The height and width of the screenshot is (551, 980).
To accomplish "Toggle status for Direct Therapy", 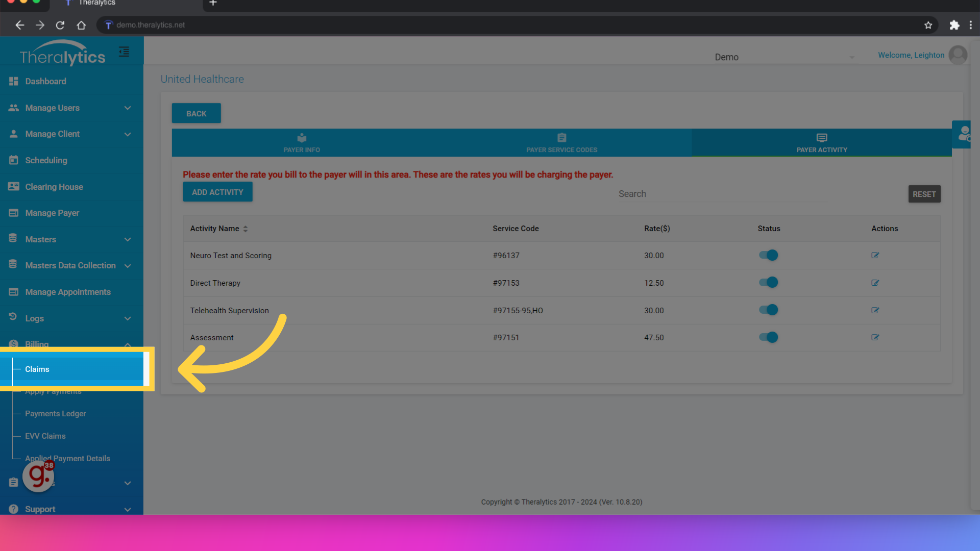I will (x=768, y=282).
